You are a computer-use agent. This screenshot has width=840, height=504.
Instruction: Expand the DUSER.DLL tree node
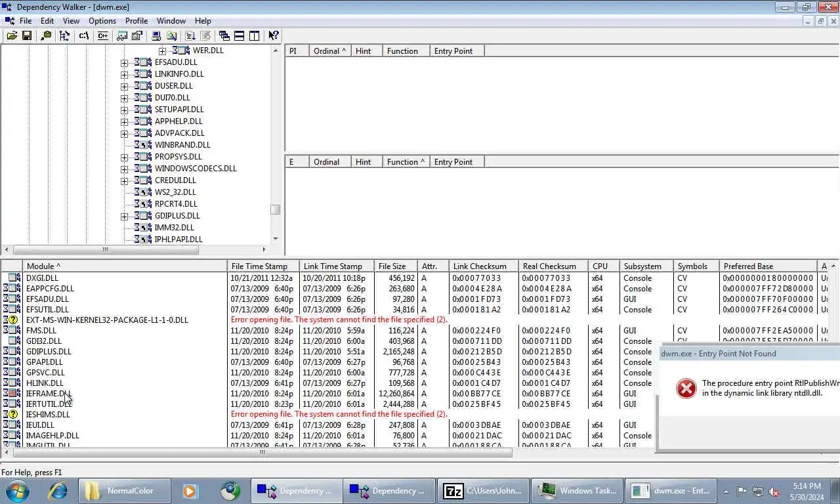[x=124, y=86]
